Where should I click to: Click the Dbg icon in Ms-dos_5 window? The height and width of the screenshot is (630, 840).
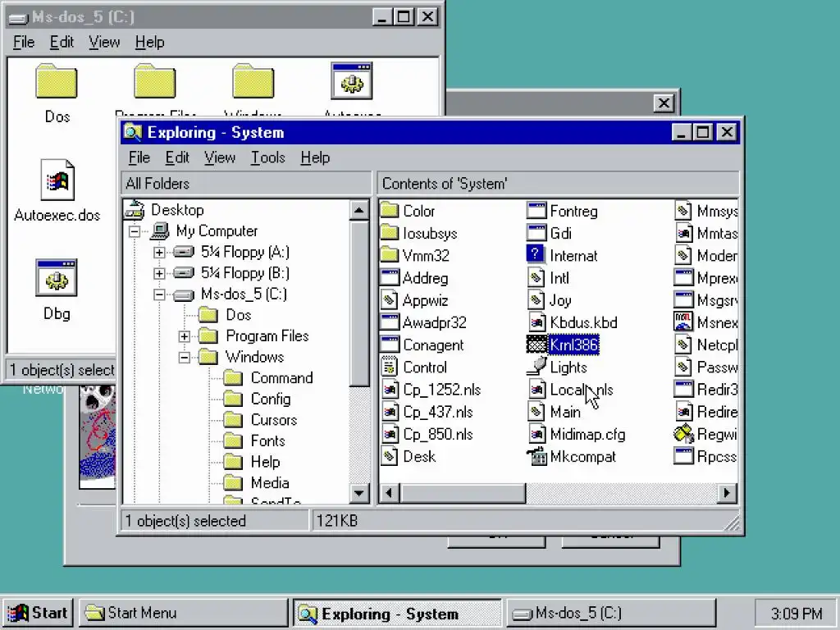pos(57,277)
